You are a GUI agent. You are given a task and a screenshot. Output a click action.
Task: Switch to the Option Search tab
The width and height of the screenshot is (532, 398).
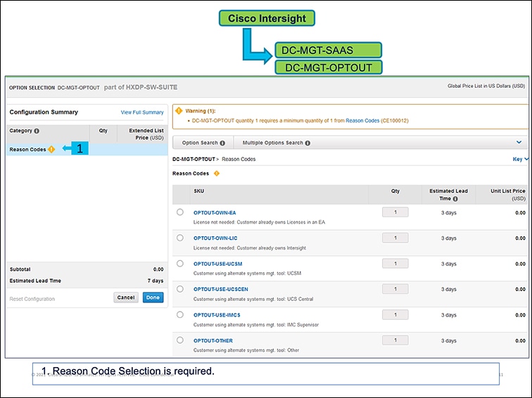(203, 143)
